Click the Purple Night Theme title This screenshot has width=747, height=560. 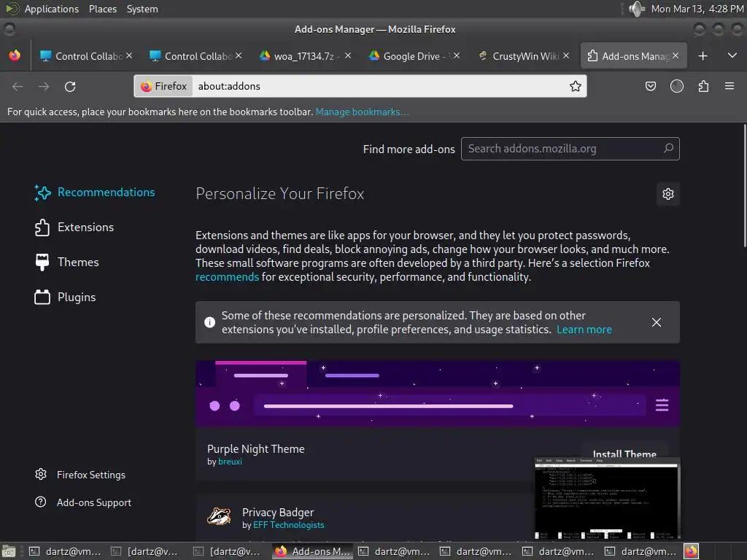[256, 449]
